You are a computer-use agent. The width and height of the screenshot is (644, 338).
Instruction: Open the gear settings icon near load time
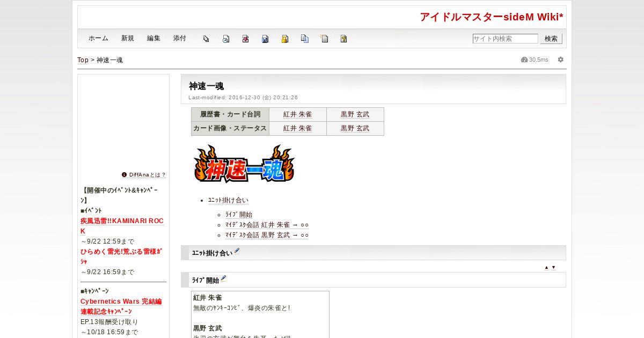pyautogui.click(x=560, y=60)
